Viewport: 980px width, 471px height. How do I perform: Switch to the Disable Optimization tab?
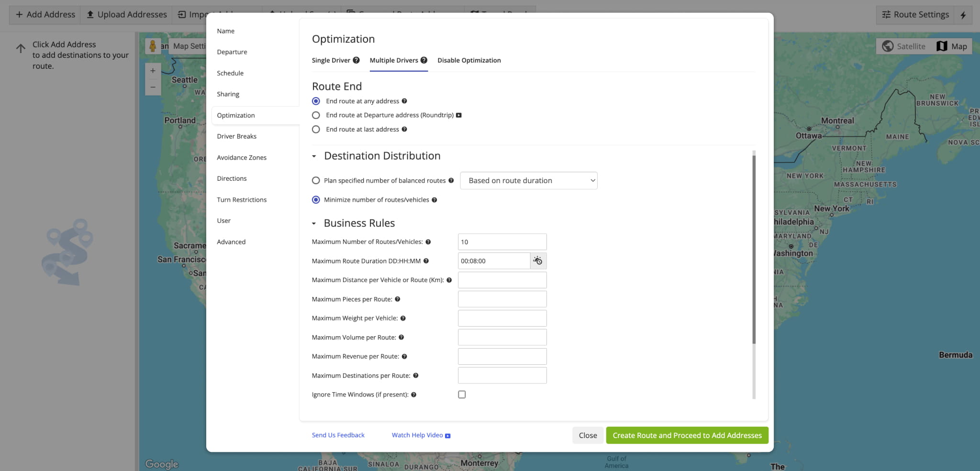point(469,60)
